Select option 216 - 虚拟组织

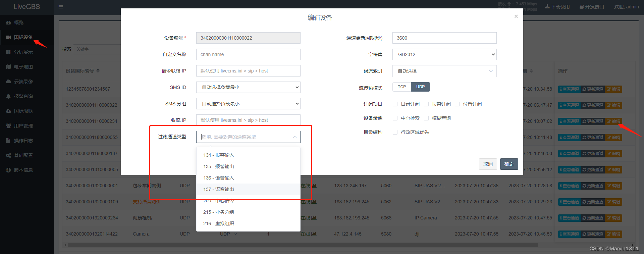pyautogui.click(x=248, y=223)
